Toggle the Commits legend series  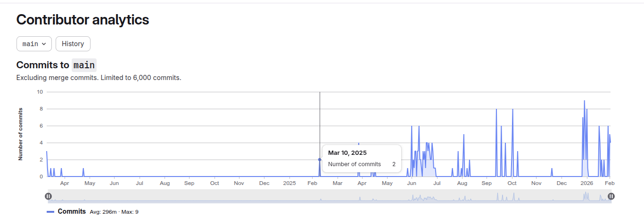[72, 212]
